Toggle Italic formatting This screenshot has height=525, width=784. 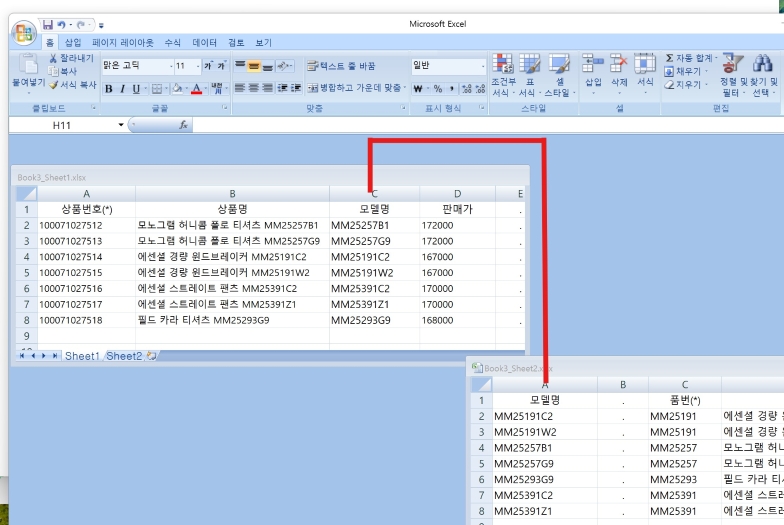(x=122, y=89)
